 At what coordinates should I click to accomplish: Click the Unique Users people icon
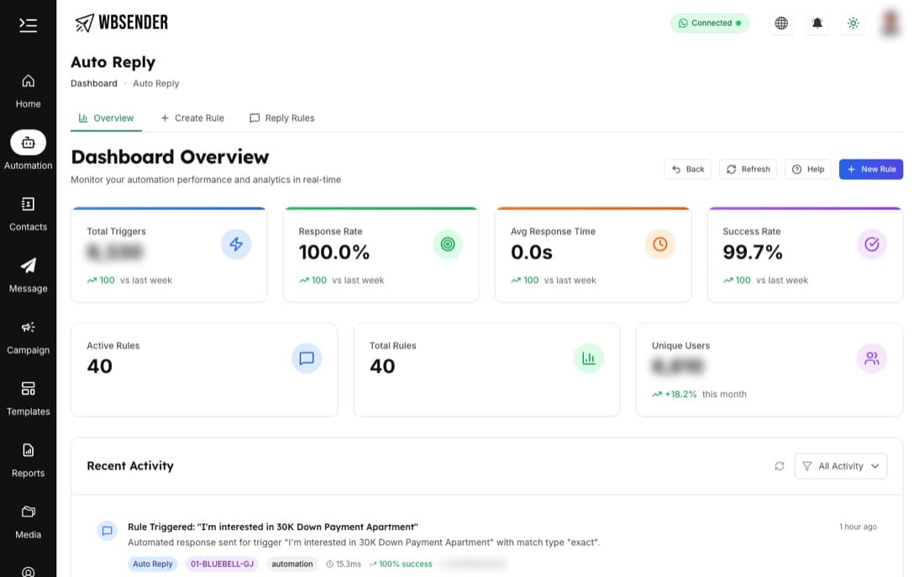[872, 359]
